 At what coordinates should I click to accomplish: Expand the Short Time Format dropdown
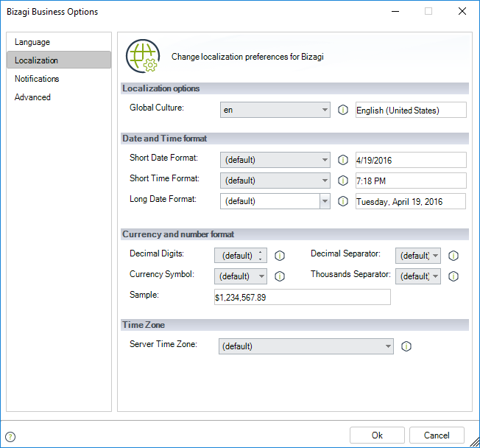pos(275,181)
